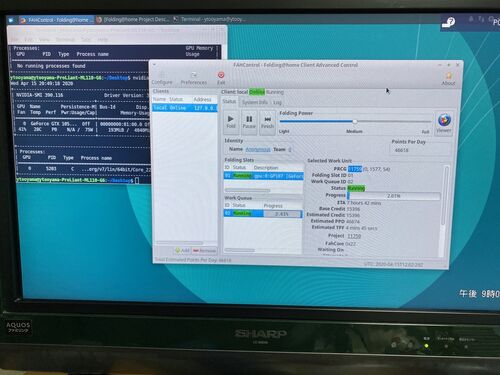Click the Finish skip button

click(x=267, y=122)
